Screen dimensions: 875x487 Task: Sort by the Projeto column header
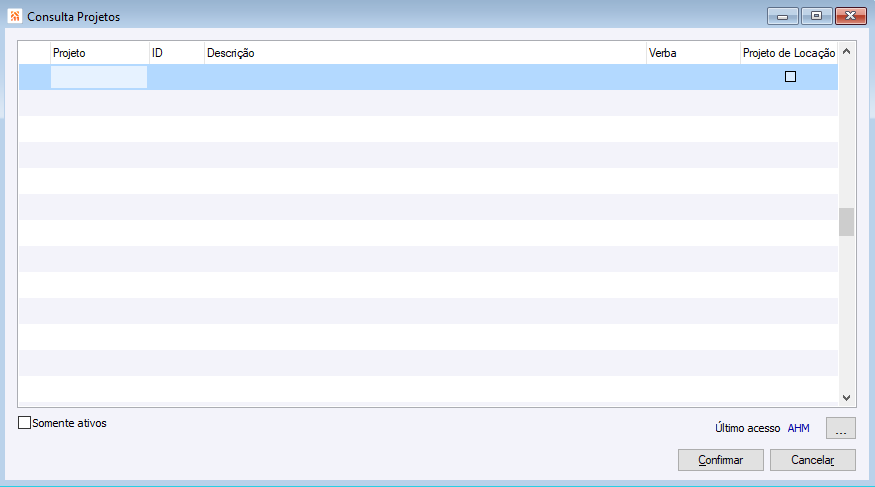click(x=100, y=53)
